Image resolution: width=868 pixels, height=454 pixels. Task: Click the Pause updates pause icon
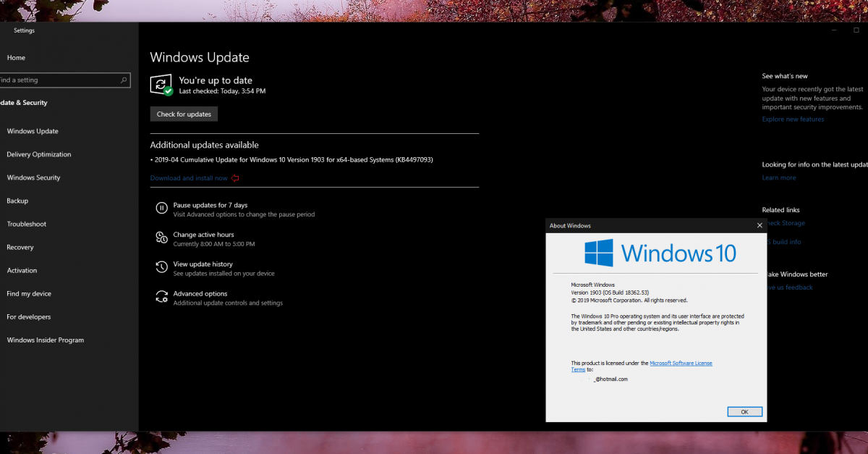point(161,209)
